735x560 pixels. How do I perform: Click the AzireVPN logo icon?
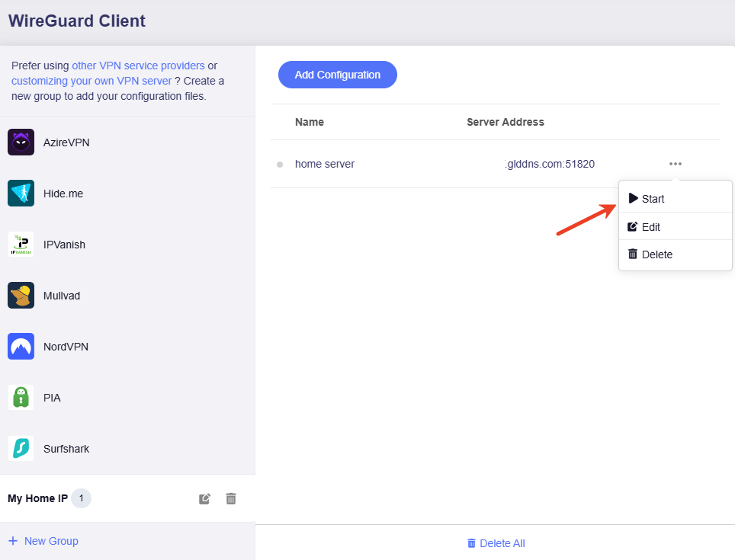[21, 142]
